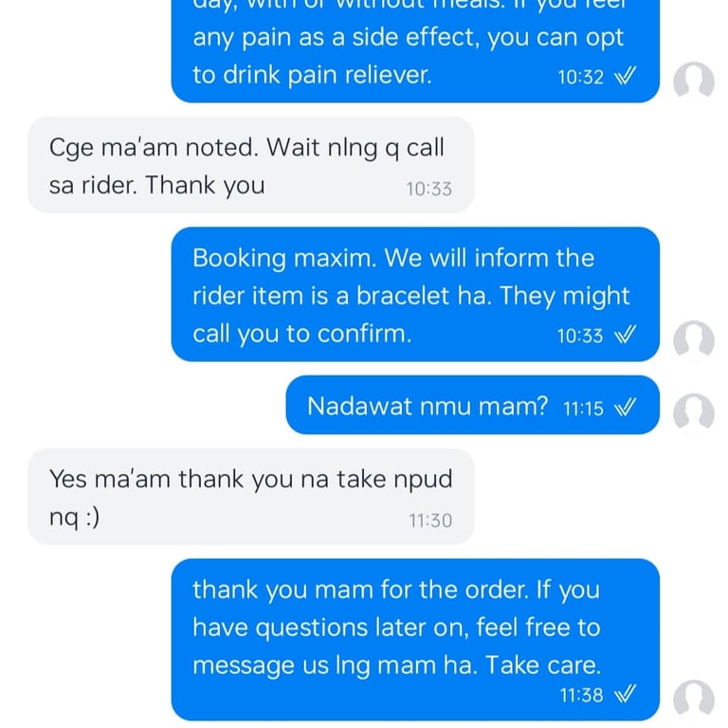Image resolution: width=728 pixels, height=728 pixels.
Task: Tap the sender avatar beside the 10:32 message
Action: [694, 82]
